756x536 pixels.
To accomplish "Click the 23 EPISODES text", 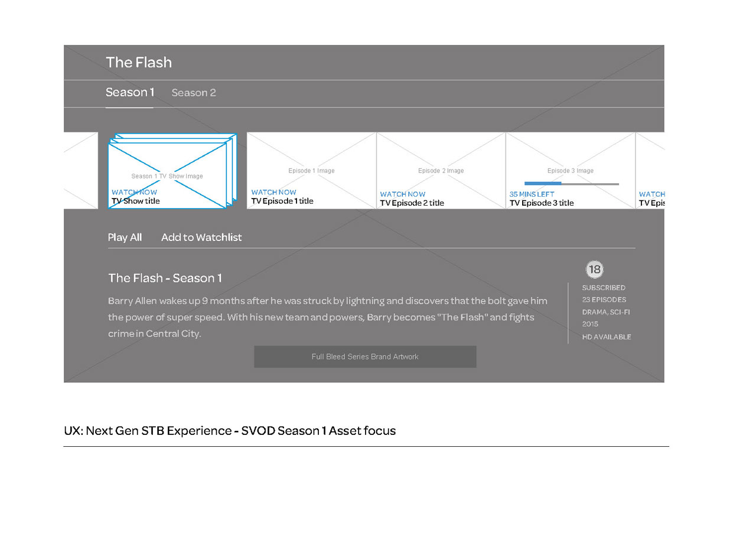I will (x=604, y=300).
